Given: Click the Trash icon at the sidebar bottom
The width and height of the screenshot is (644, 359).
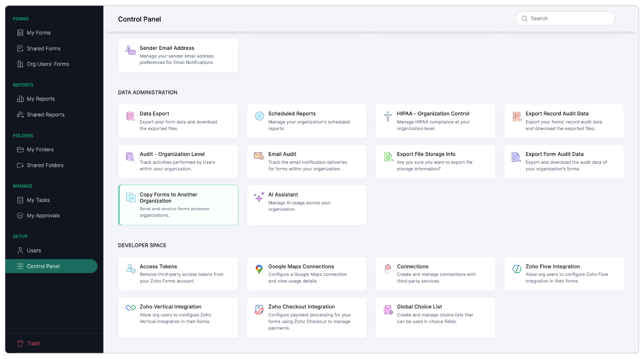Looking at the screenshot, I should coord(20,343).
